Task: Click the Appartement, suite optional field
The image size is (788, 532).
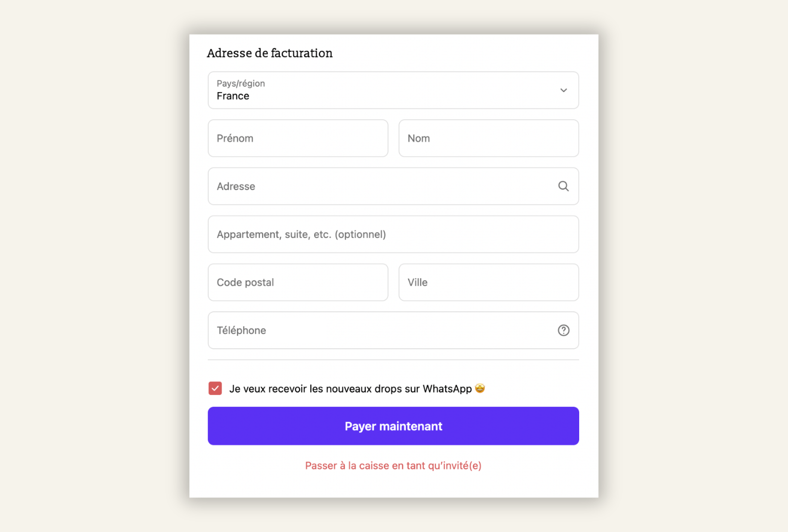Action: [393, 234]
